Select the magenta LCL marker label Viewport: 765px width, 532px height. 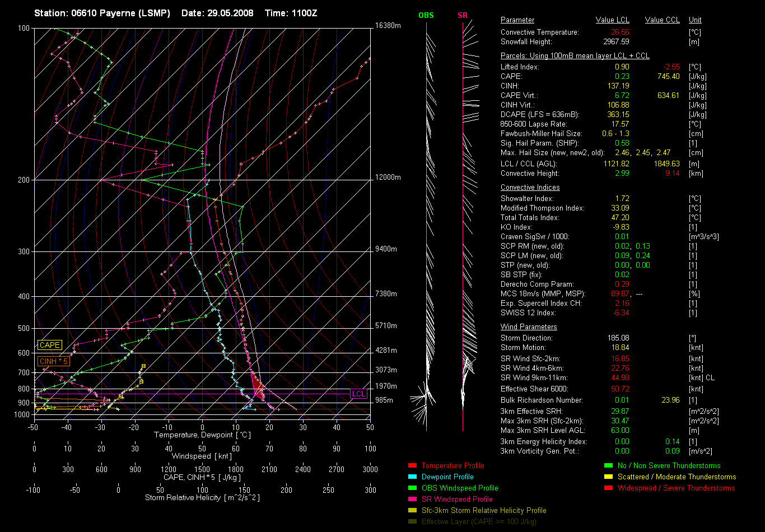[358, 394]
